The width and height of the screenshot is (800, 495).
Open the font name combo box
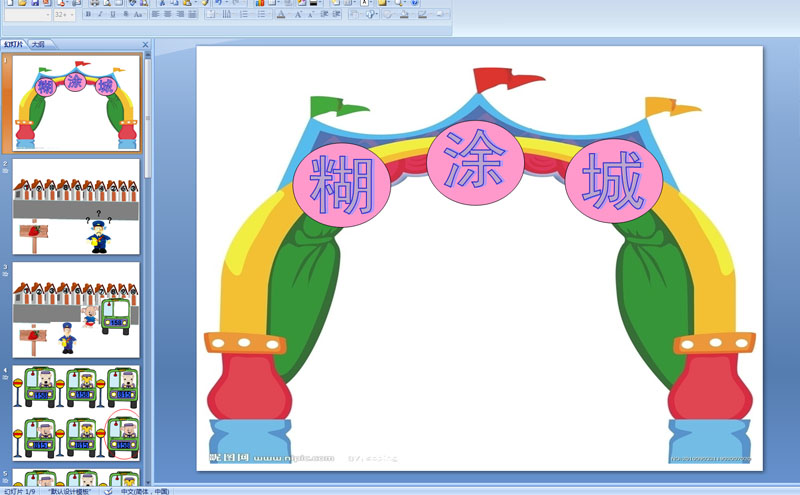point(28,15)
